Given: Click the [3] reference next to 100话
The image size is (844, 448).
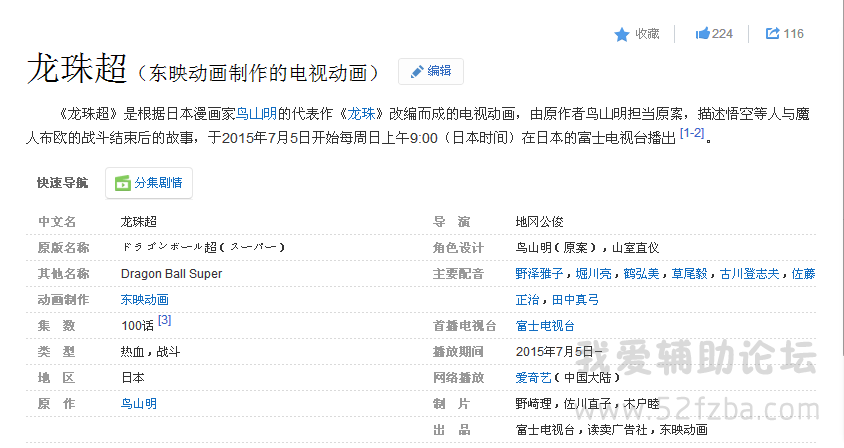Looking at the screenshot, I should [165, 320].
